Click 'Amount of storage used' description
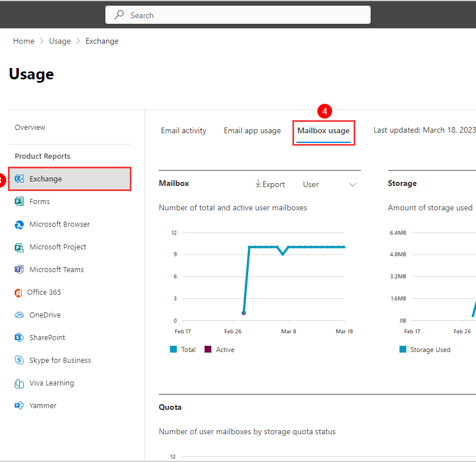The height and width of the screenshot is (462, 476). pos(430,208)
